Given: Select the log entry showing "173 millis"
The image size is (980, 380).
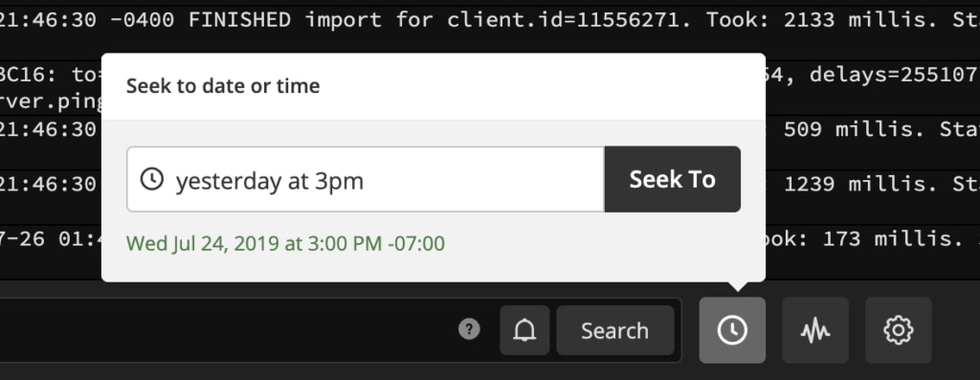Looking at the screenshot, I should (x=490, y=238).
